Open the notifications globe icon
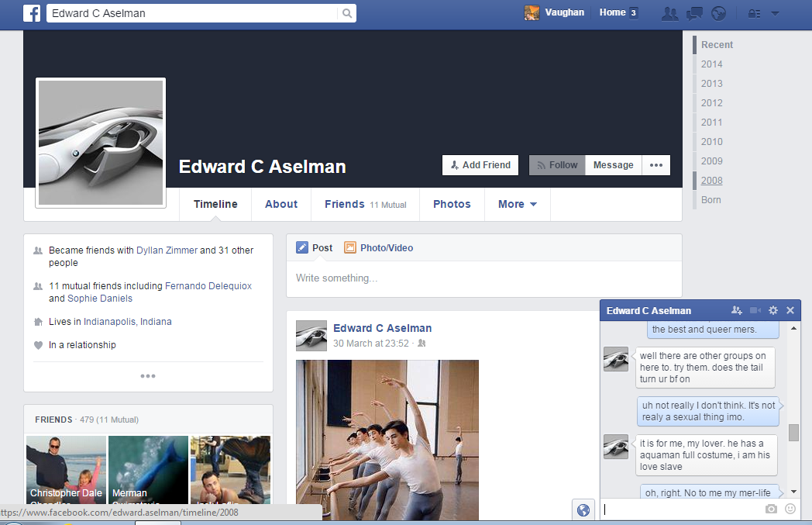 (x=718, y=13)
